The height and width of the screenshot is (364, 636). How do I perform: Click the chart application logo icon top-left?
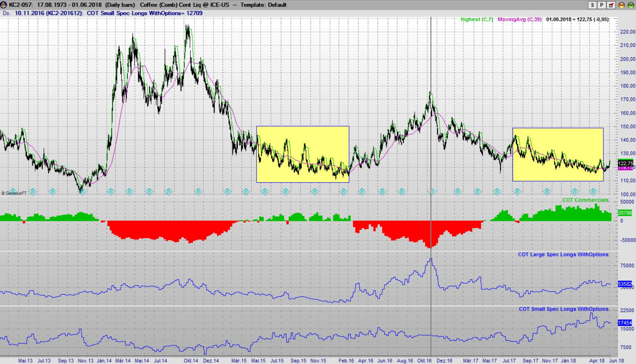3,5
